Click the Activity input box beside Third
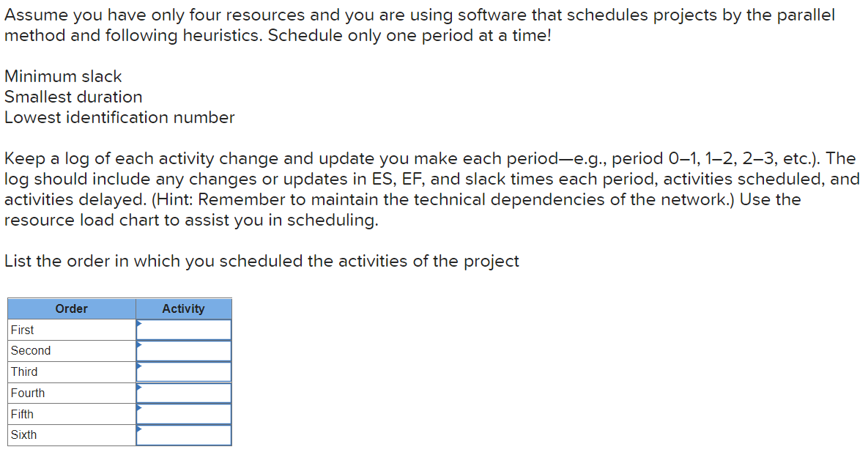Image resolution: width=868 pixels, height=466 pixels. 185,371
